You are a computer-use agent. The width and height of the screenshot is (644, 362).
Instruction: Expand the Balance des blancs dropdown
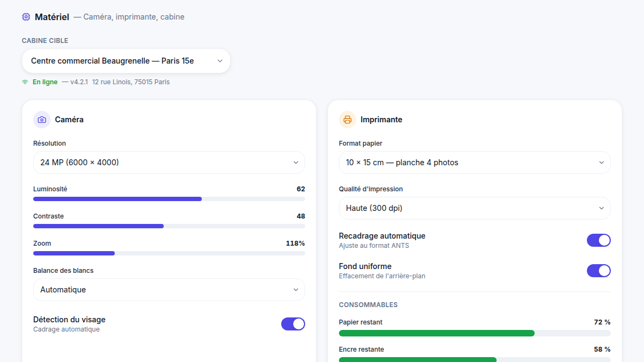click(x=169, y=290)
